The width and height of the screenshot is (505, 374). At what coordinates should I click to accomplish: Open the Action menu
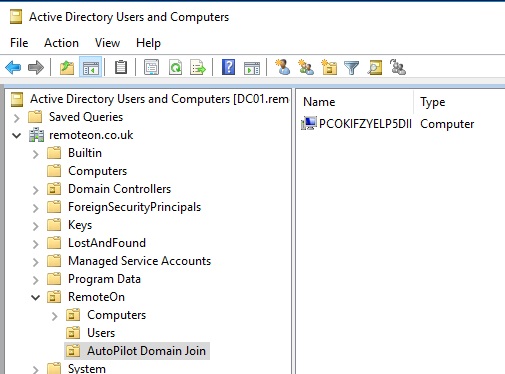pos(61,43)
